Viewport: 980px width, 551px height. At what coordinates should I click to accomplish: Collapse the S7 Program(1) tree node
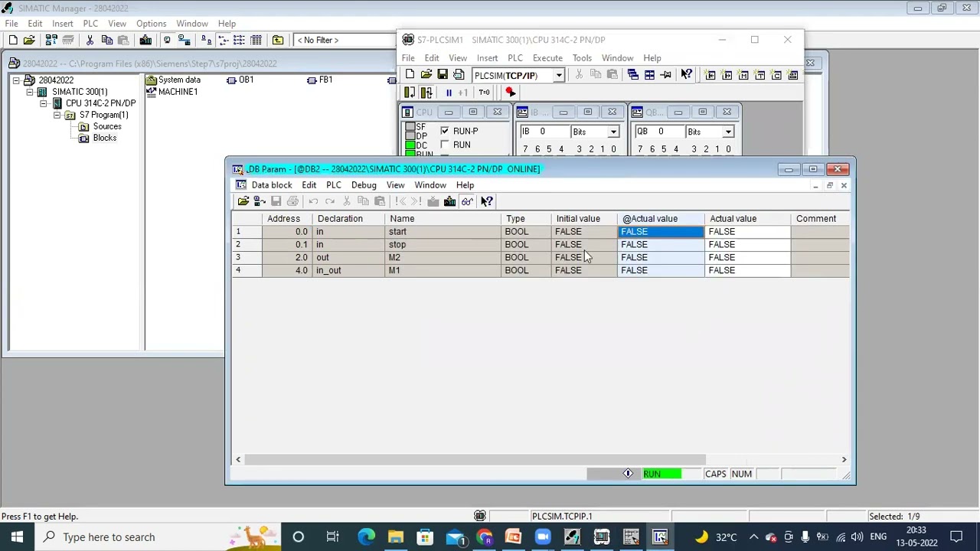pyautogui.click(x=57, y=115)
